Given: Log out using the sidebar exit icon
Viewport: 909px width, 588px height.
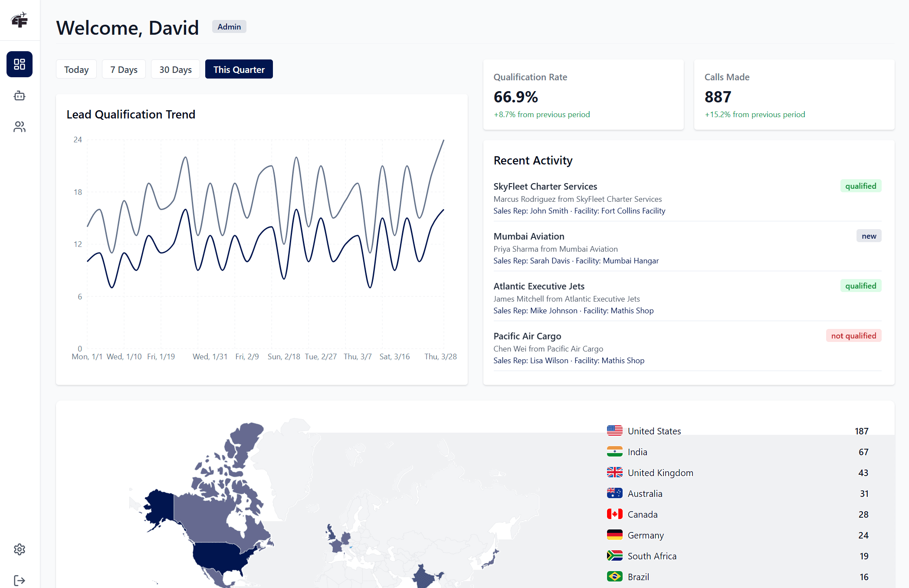Looking at the screenshot, I should coord(19,579).
